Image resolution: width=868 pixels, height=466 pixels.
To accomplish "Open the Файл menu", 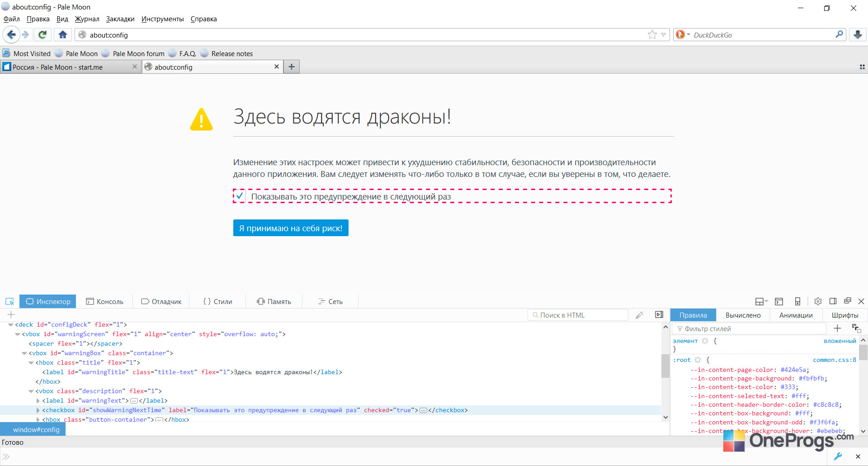I will click(11, 19).
